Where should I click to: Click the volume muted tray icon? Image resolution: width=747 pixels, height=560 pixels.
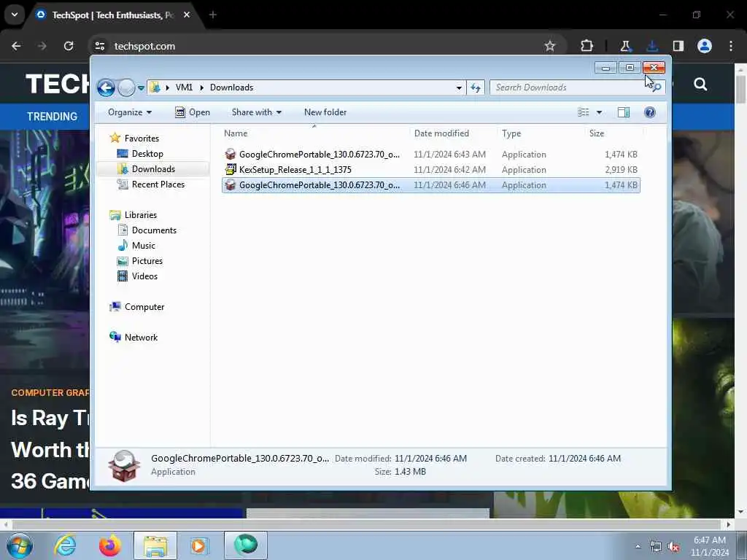(673, 547)
